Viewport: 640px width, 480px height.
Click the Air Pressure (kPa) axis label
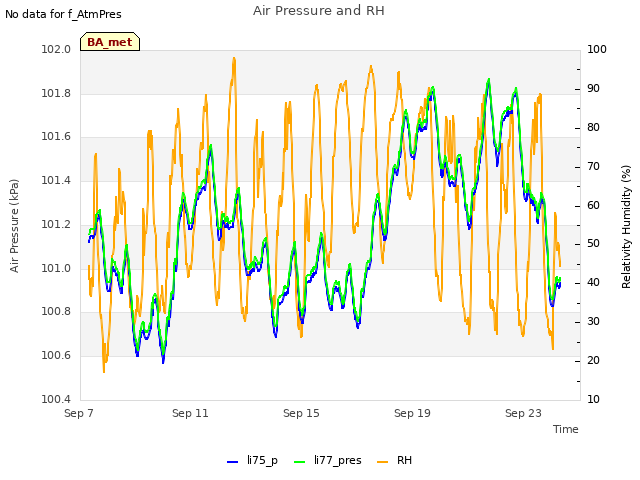click(x=14, y=226)
